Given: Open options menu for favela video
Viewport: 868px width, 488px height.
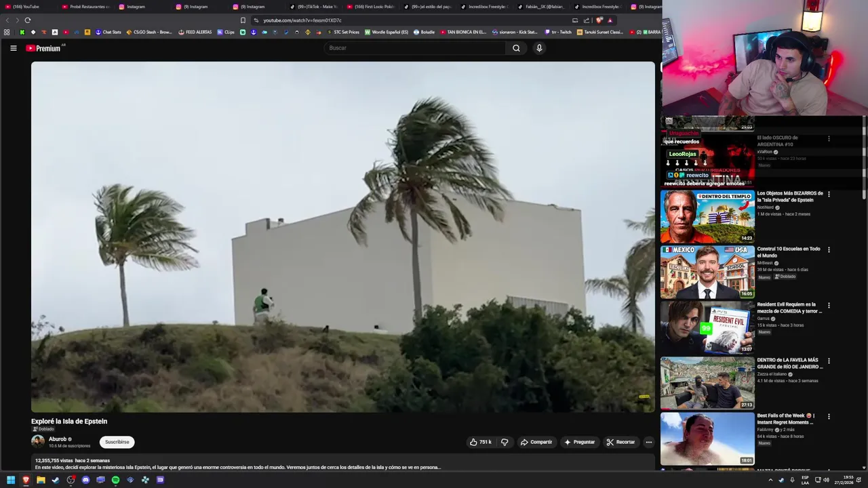Looking at the screenshot, I should click(x=829, y=361).
